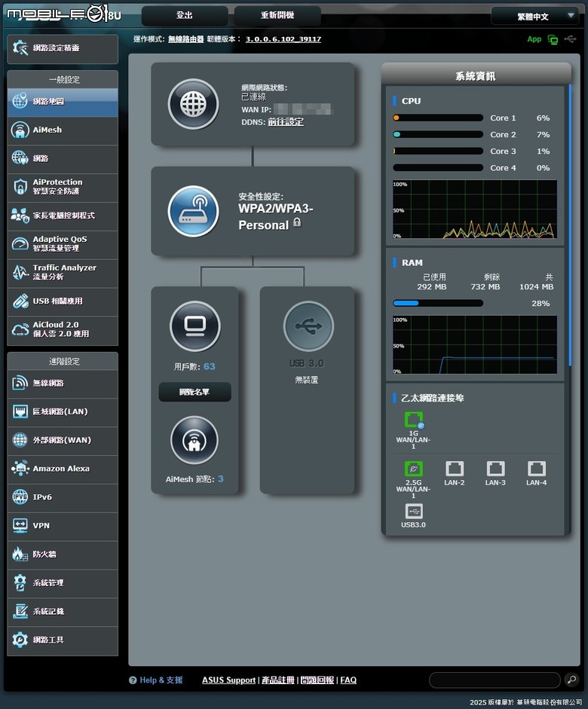The height and width of the screenshot is (709, 588).
Task: Click the 重新開機 reboot button
Action: click(277, 15)
